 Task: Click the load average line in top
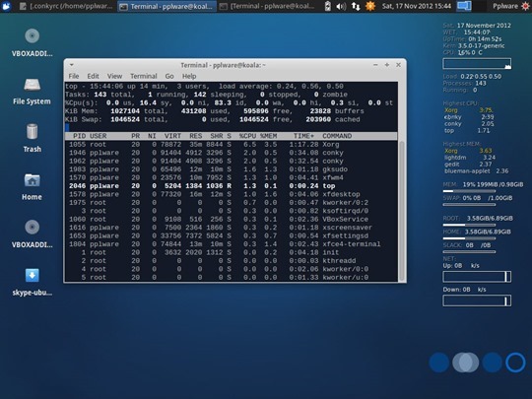204,86
